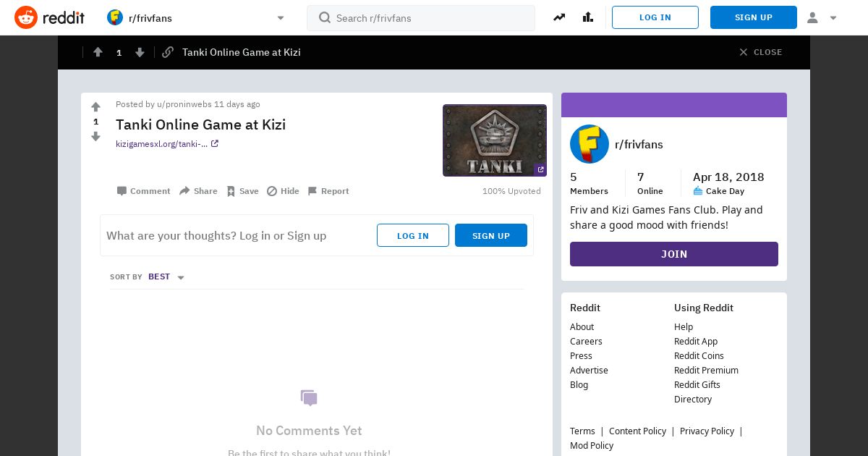Follow the kizigamesxl.org external link
This screenshot has width=868, height=456.
click(x=161, y=144)
